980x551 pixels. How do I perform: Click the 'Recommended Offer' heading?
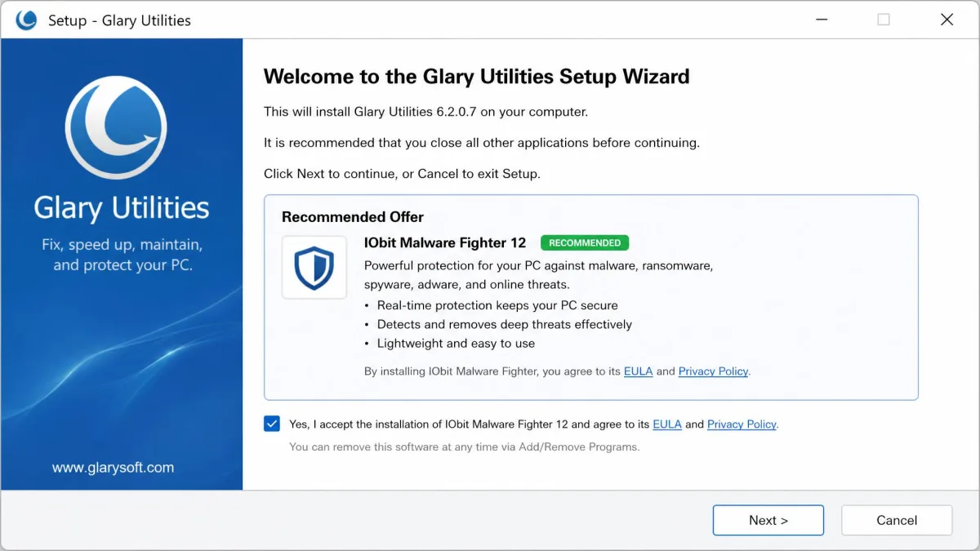coord(353,217)
